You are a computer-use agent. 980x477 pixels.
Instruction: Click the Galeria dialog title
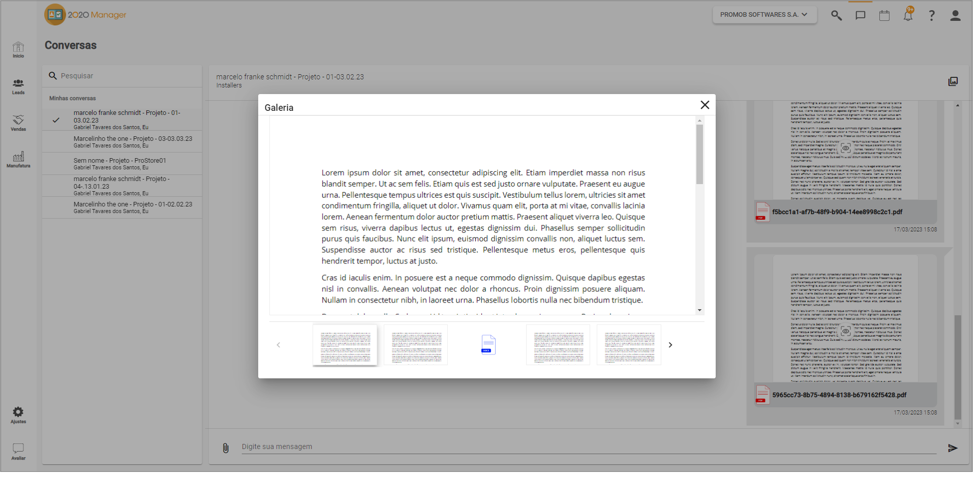(x=279, y=108)
